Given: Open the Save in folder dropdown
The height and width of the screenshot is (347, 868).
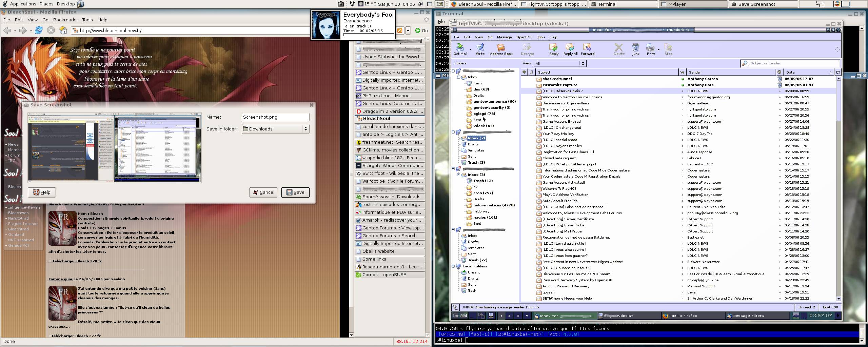Looking at the screenshot, I should pyautogui.click(x=275, y=129).
